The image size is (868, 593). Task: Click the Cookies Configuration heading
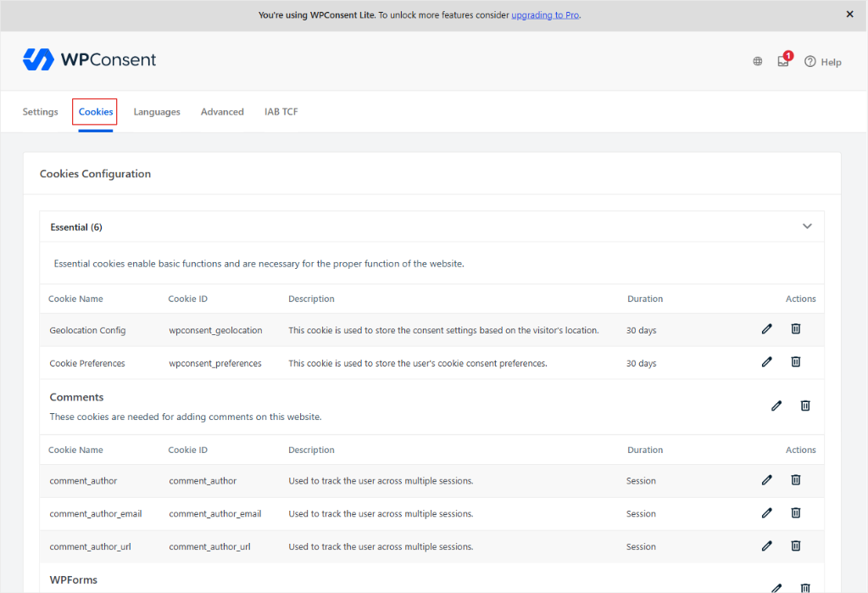coord(95,173)
